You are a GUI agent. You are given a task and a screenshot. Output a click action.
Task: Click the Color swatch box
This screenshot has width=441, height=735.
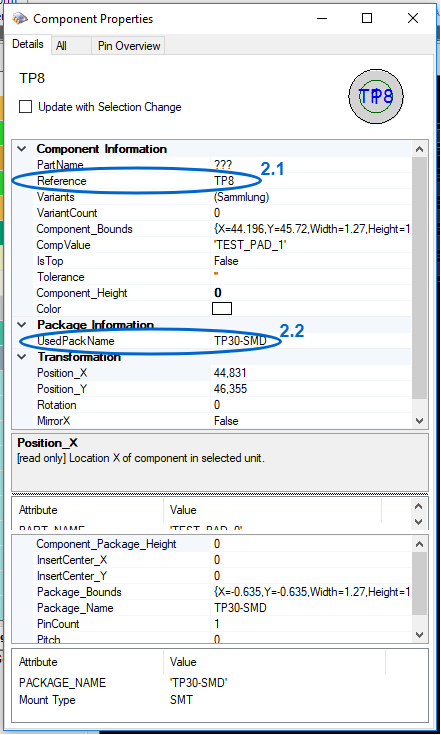coord(222,309)
